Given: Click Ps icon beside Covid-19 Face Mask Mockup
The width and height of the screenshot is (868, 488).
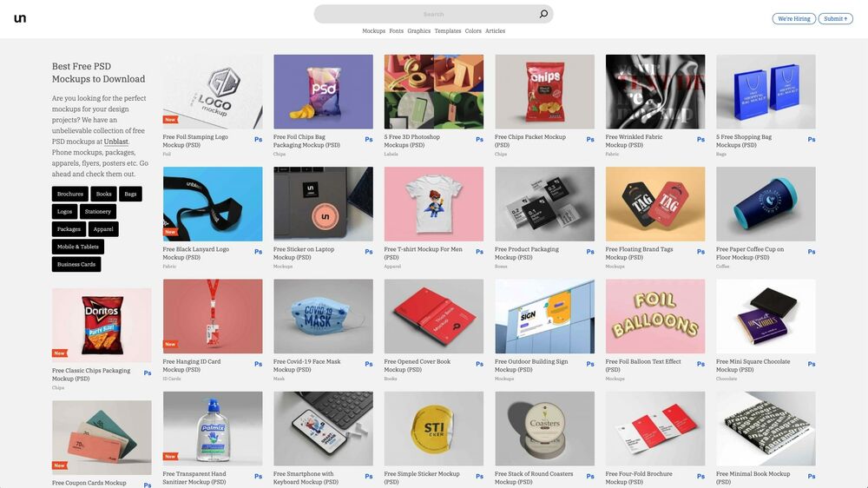Looking at the screenshot, I should pyautogui.click(x=369, y=365).
